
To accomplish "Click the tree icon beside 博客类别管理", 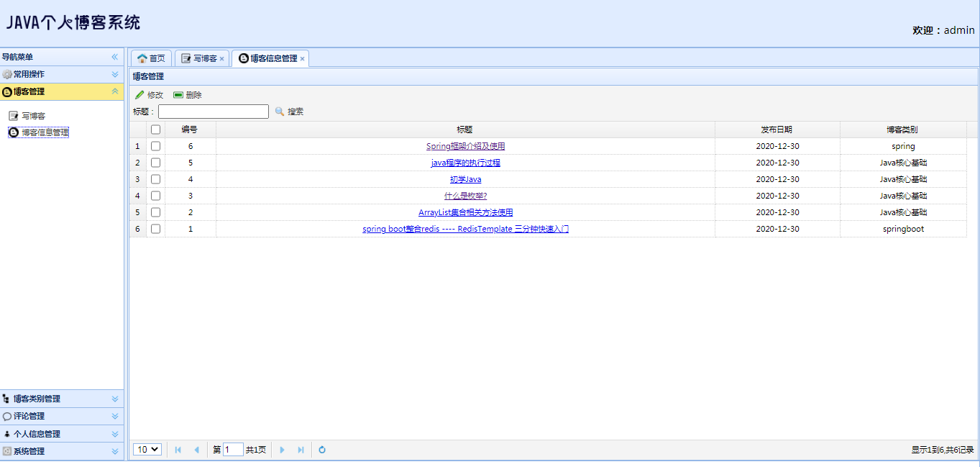I will click(6, 399).
